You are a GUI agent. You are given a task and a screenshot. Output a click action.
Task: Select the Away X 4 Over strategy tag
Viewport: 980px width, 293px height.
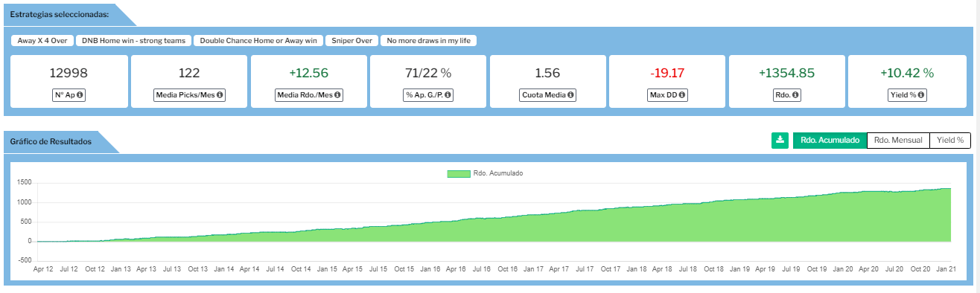tap(42, 41)
